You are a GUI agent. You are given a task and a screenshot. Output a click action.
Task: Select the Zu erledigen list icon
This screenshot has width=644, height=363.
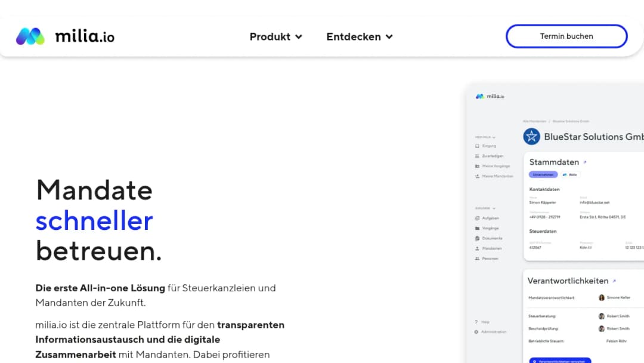click(477, 156)
